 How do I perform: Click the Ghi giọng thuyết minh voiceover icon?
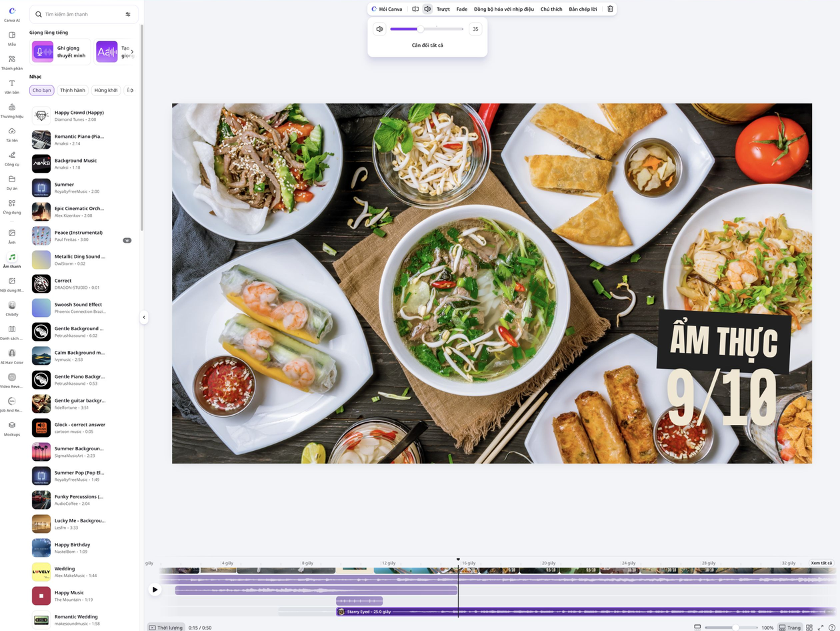click(x=43, y=52)
